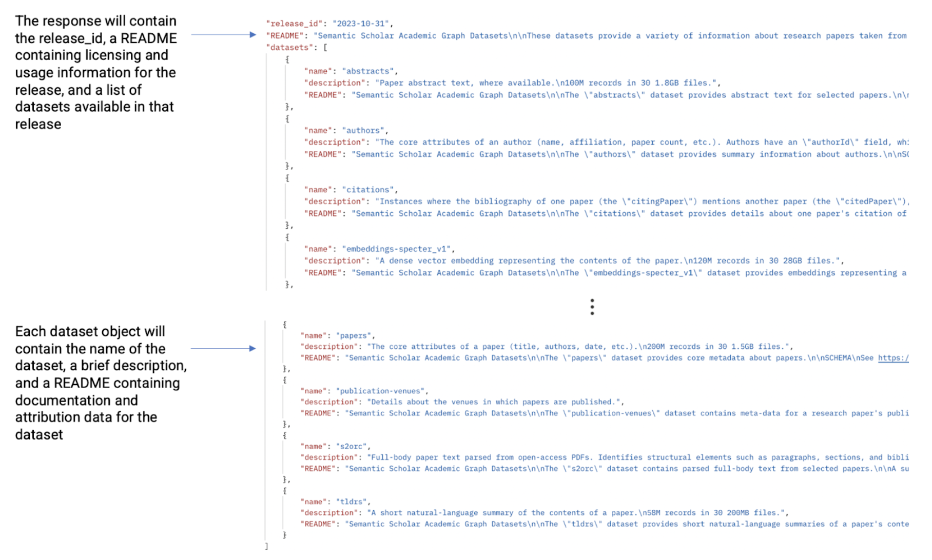Click the "datasets" key opening bracket
Screen dimensions: 932x560
[x=325, y=48]
